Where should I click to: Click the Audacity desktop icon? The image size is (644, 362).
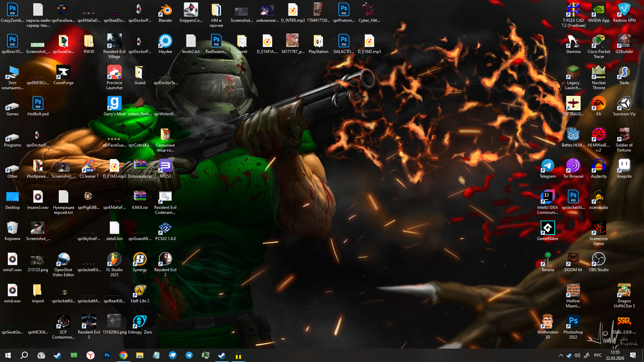pyautogui.click(x=598, y=166)
